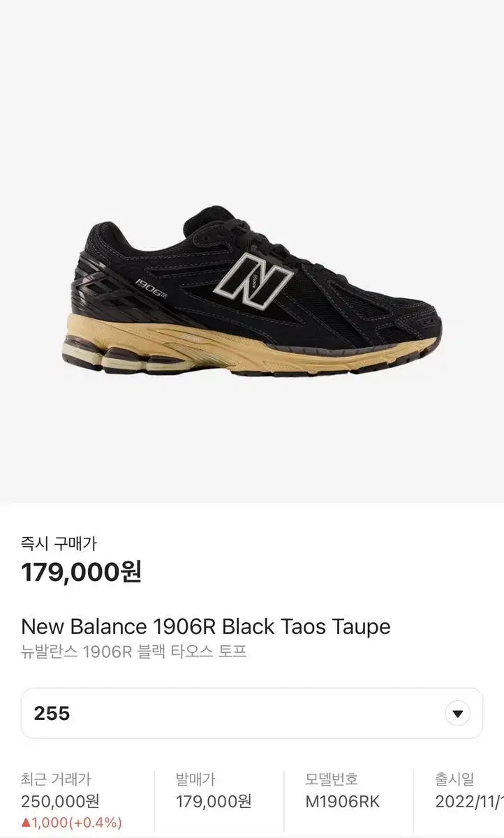
Task: Click the 즉시 구매가 label
Action: tap(59, 543)
